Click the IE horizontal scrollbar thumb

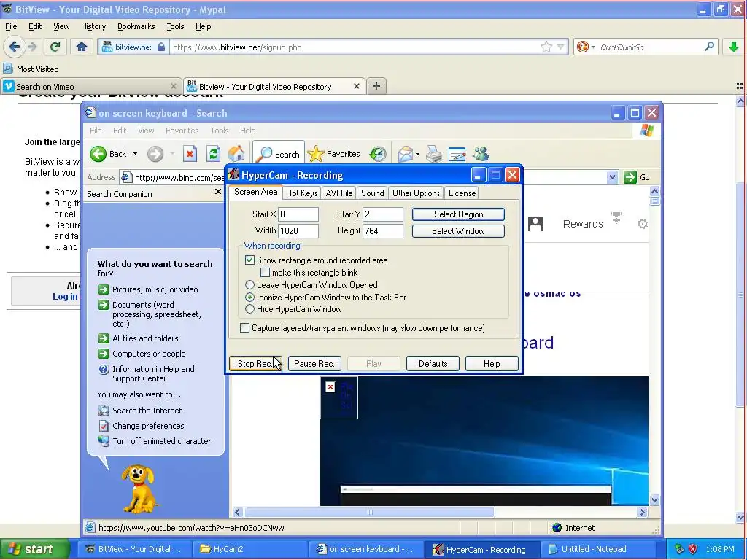(x=370, y=513)
